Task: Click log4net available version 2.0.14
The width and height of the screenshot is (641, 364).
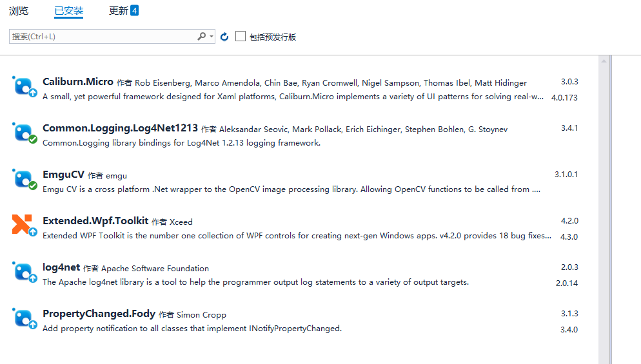Action: click(x=567, y=283)
